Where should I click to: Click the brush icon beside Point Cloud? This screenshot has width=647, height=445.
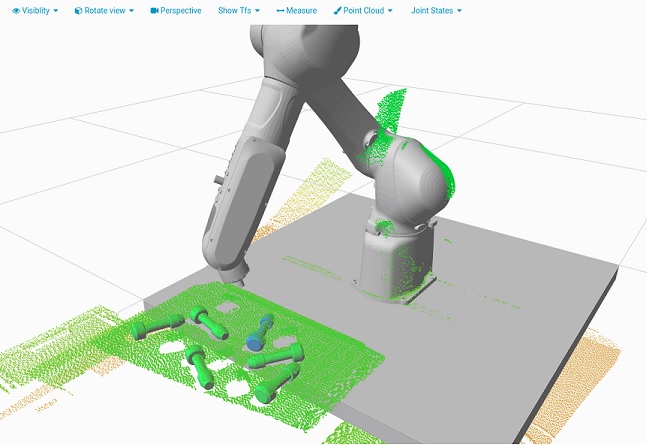[x=338, y=11]
